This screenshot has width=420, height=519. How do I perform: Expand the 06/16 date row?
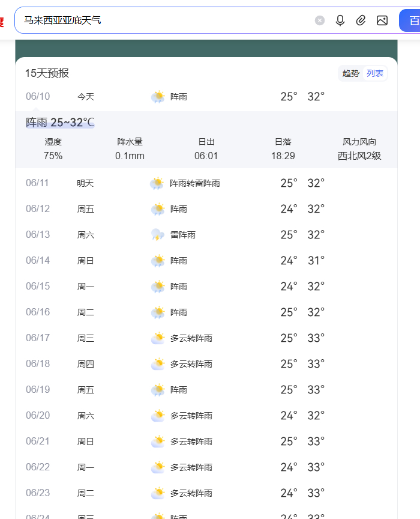point(206,312)
